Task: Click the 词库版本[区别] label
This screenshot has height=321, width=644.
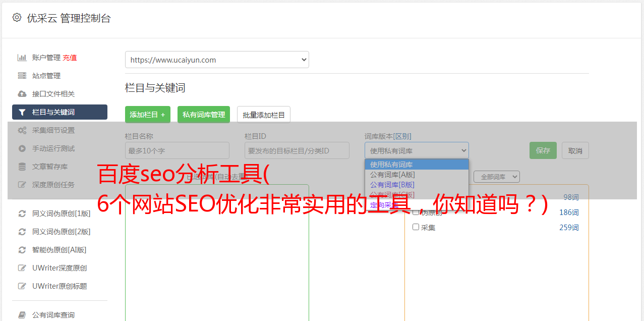Action: [x=388, y=136]
